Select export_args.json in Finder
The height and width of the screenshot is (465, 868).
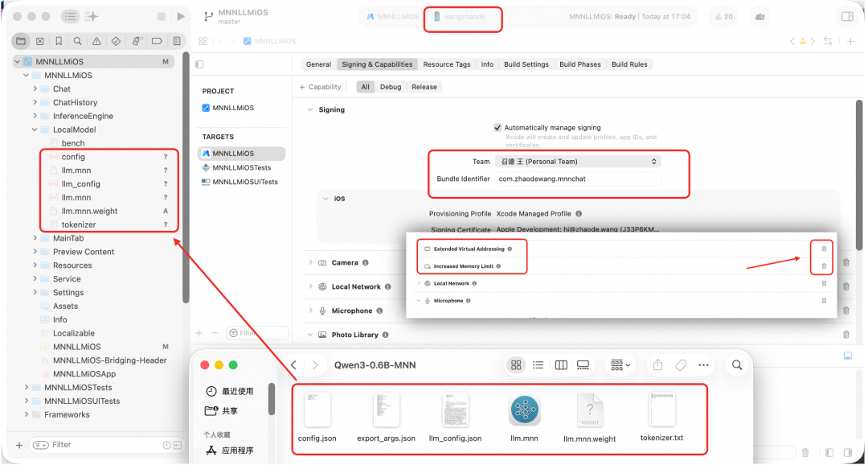pos(386,417)
